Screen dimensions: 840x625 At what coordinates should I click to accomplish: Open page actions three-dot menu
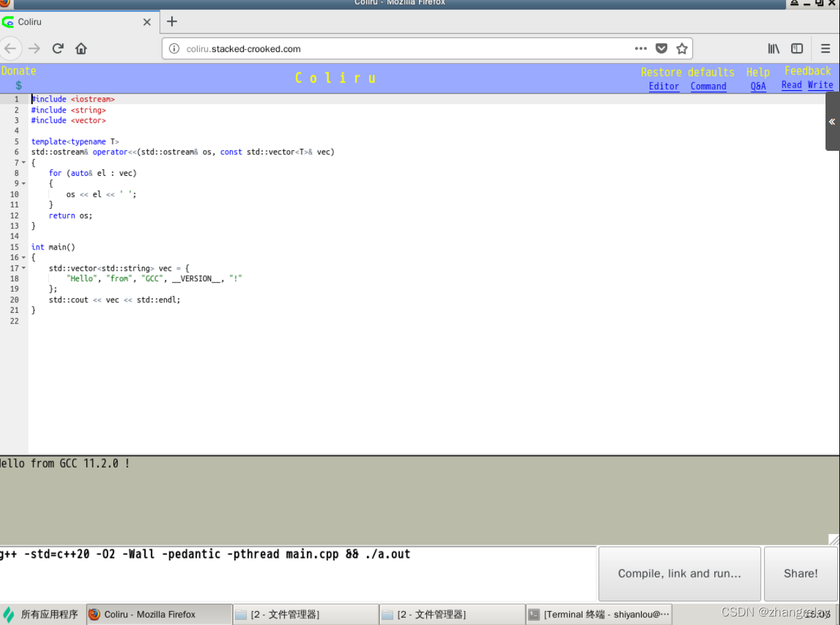(x=641, y=49)
